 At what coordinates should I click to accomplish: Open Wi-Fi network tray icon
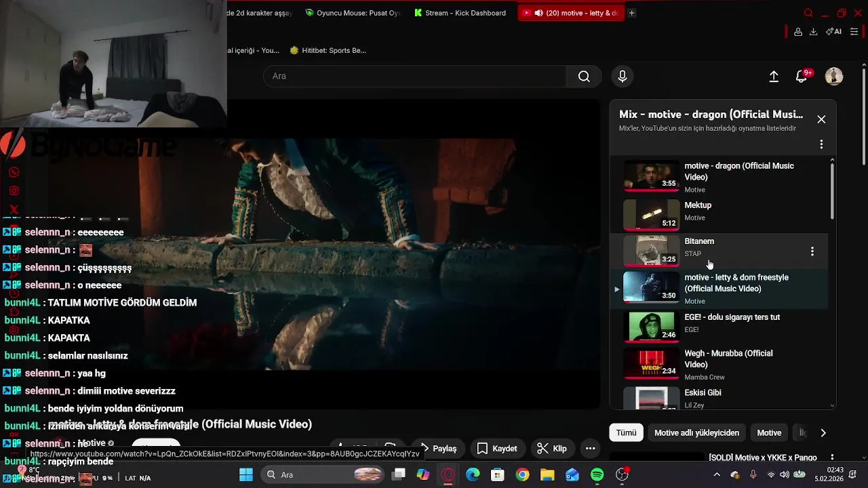[x=770, y=475]
